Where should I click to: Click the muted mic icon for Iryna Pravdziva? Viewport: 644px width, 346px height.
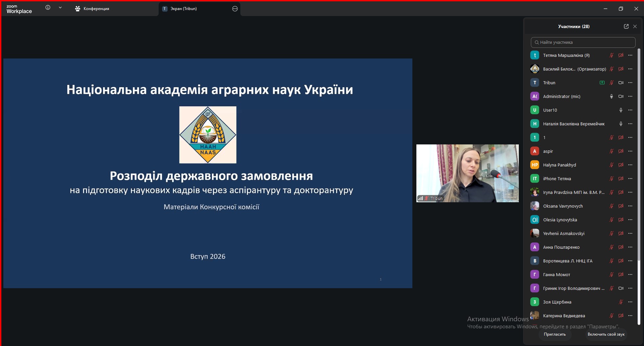coord(612,192)
